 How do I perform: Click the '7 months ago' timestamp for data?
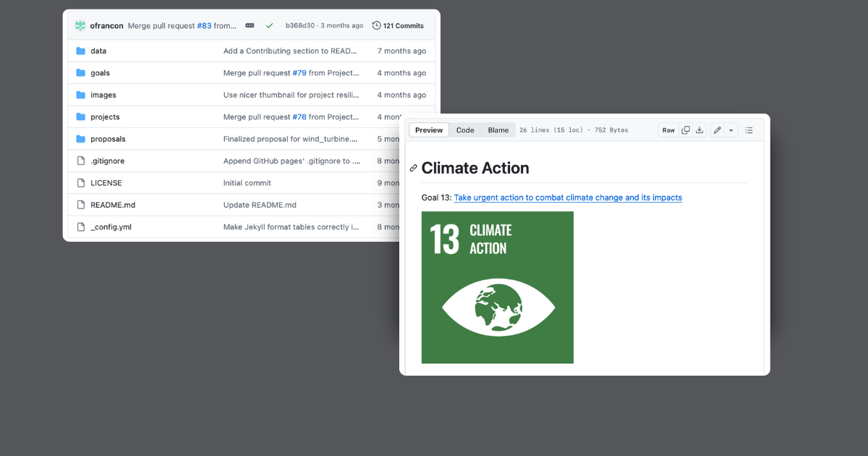[x=401, y=51]
